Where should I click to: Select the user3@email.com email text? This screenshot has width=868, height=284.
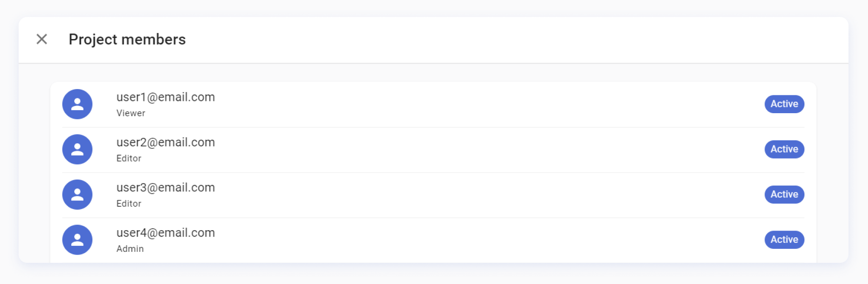pyautogui.click(x=166, y=188)
